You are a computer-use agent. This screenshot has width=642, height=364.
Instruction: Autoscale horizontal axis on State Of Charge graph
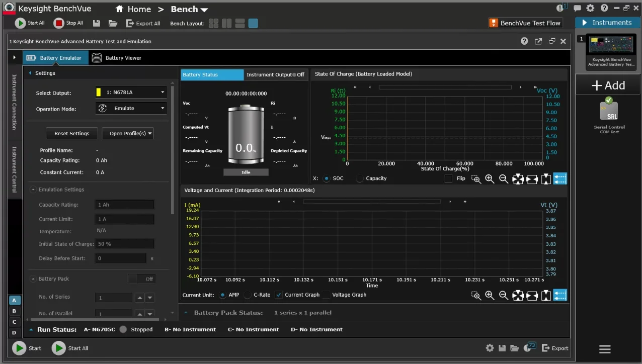click(x=532, y=179)
